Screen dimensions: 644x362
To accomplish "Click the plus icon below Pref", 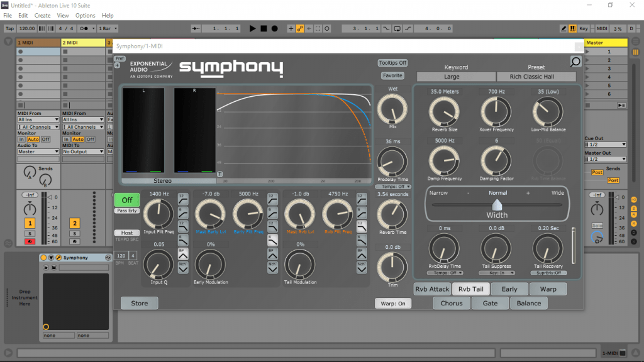I will 118,65.
